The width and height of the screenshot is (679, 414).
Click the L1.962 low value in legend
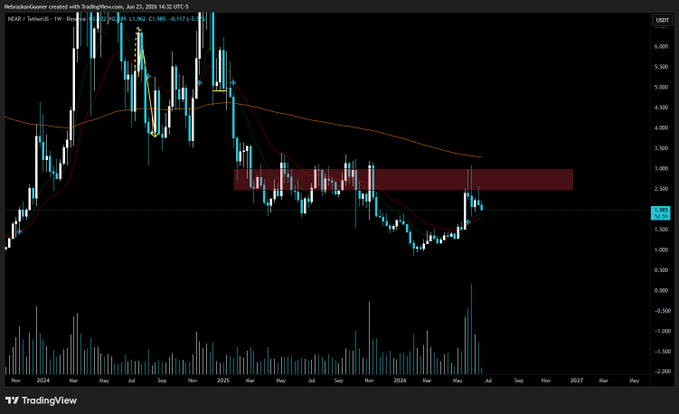137,19
